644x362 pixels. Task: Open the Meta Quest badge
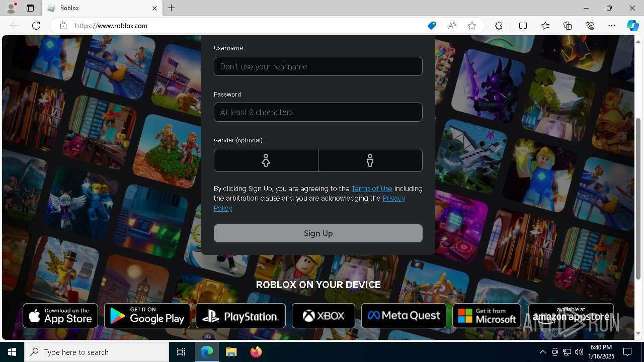[x=404, y=316]
